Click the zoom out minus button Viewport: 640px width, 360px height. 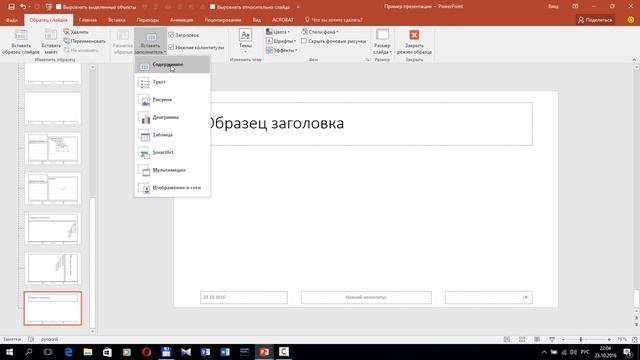563,340
